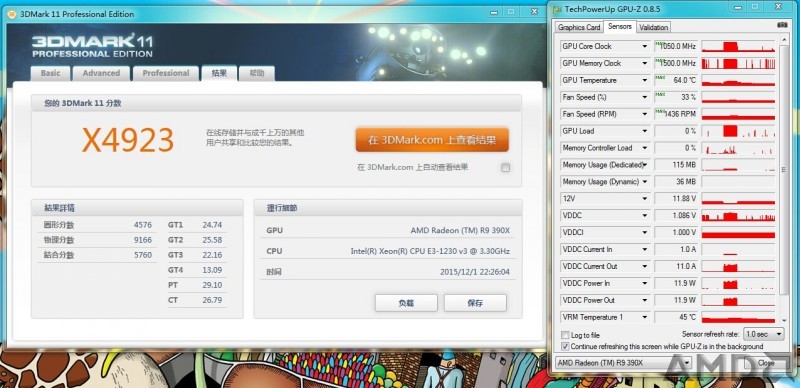Click the 12V reading 11.88 V
This screenshot has width=800, height=388.
point(683,199)
